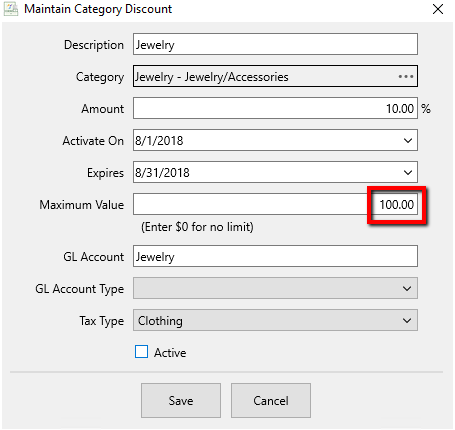
Task: Expand the GL Account Type dropdown
Action: coord(407,288)
